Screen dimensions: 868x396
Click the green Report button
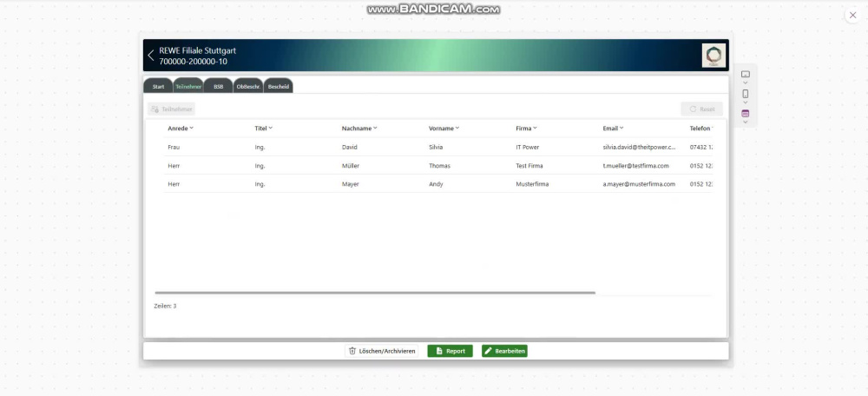(x=450, y=351)
